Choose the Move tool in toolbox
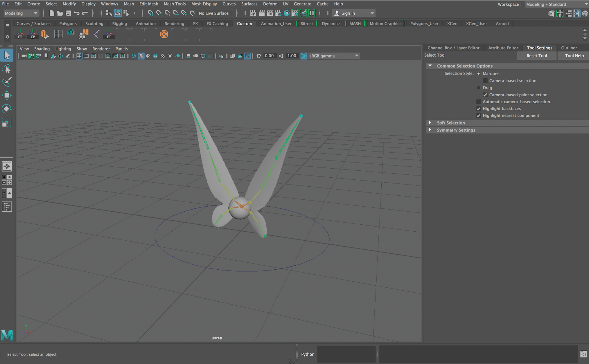 [x=7, y=95]
